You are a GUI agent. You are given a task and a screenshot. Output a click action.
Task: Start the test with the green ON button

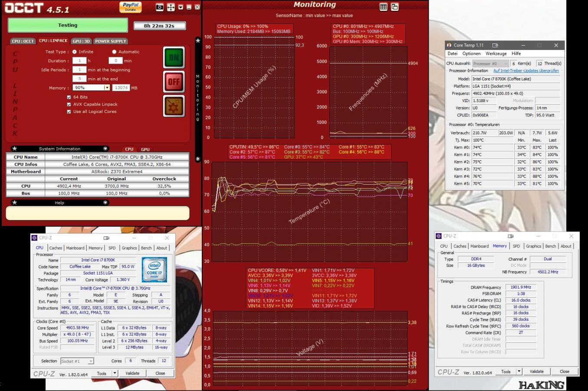(174, 57)
